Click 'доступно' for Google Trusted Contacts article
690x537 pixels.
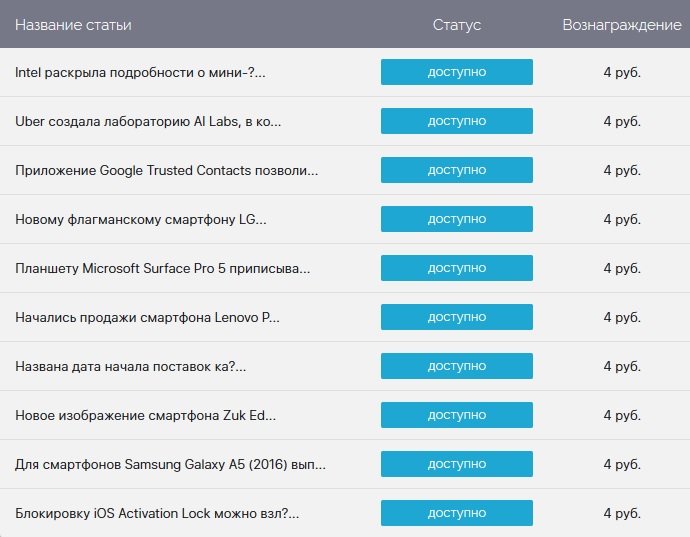click(x=457, y=170)
